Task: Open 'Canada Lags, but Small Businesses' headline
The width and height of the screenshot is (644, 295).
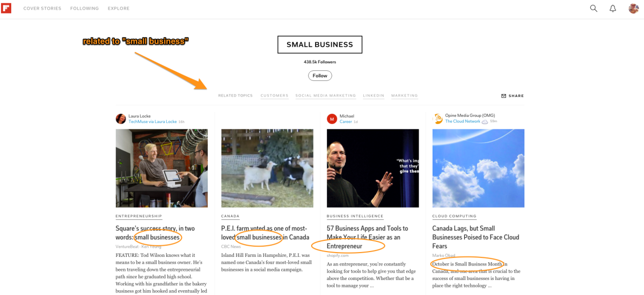Action: (475, 237)
